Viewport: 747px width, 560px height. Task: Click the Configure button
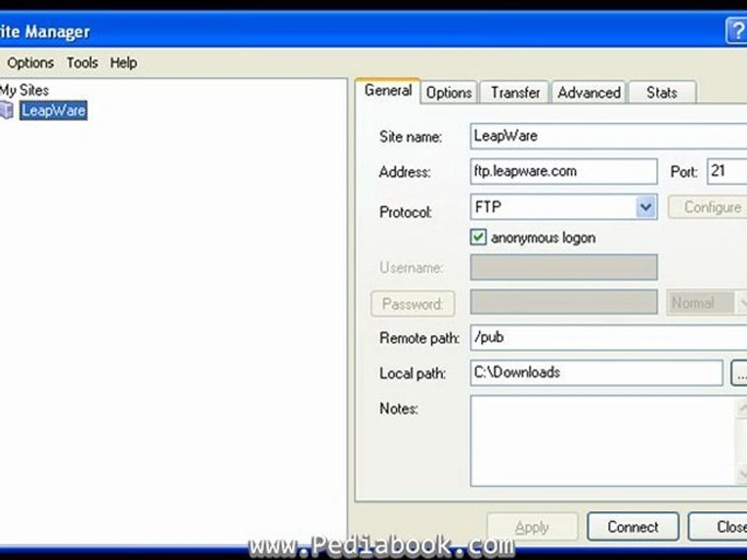tap(707, 207)
